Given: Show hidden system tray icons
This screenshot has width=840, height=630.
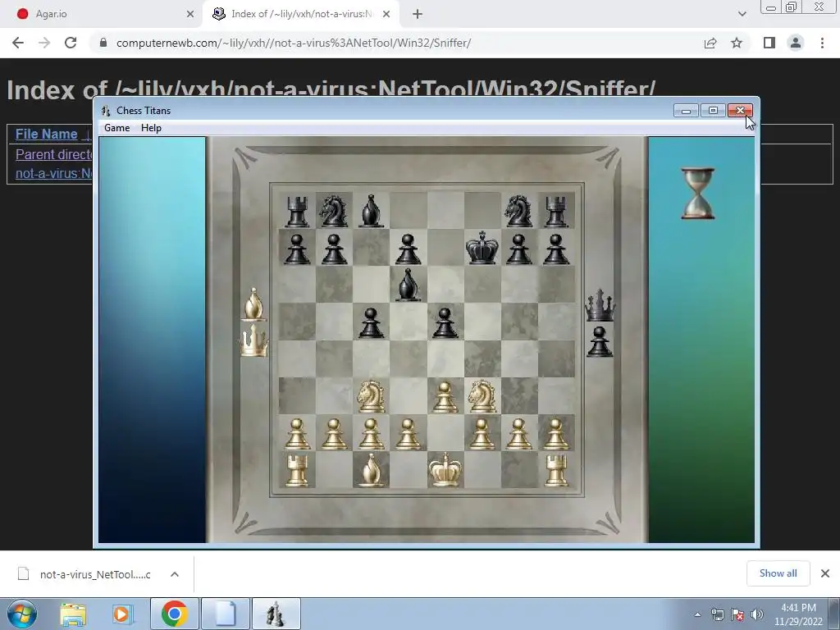Looking at the screenshot, I should [697, 614].
